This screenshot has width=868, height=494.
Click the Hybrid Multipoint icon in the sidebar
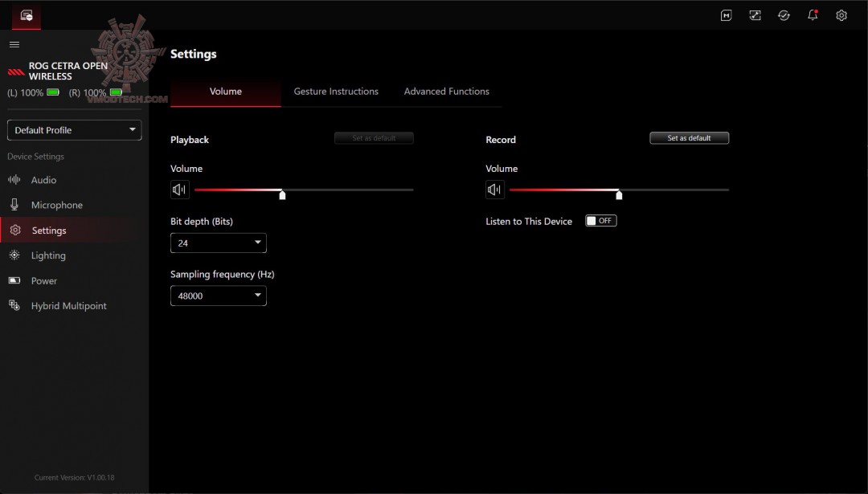pyautogui.click(x=14, y=305)
